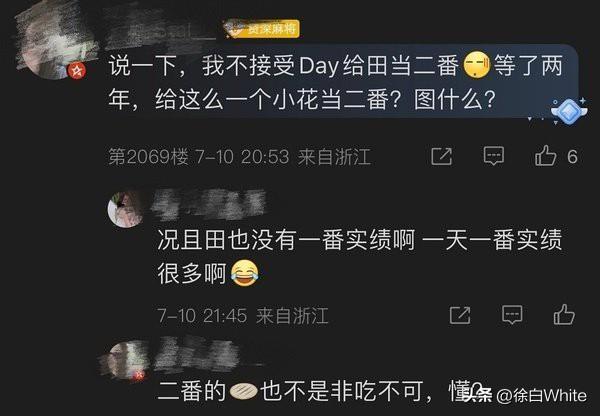The height and width of the screenshot is (416, 600).
Task: Like the reply posted at 21:45
Action: [x=564, y=315]
